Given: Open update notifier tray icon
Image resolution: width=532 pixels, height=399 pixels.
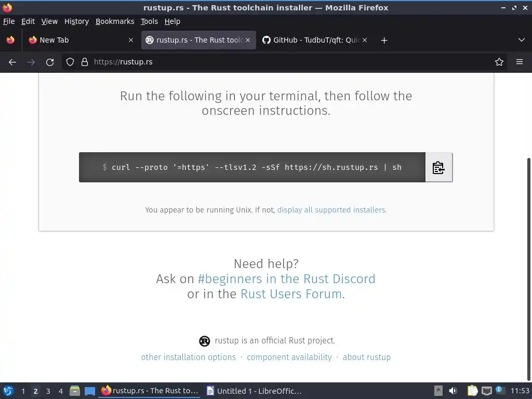Looking at the screenshot, I should point(500,390).
